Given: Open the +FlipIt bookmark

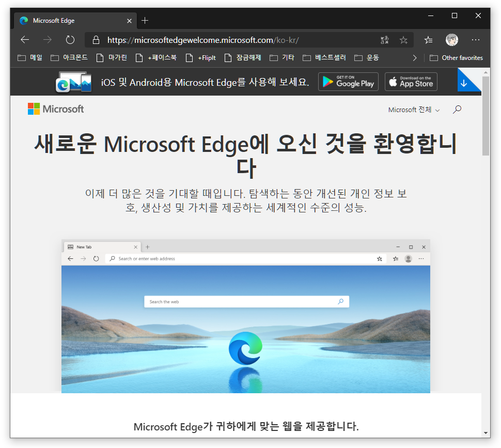Looking at the screenshot, I should click(200, 57).
